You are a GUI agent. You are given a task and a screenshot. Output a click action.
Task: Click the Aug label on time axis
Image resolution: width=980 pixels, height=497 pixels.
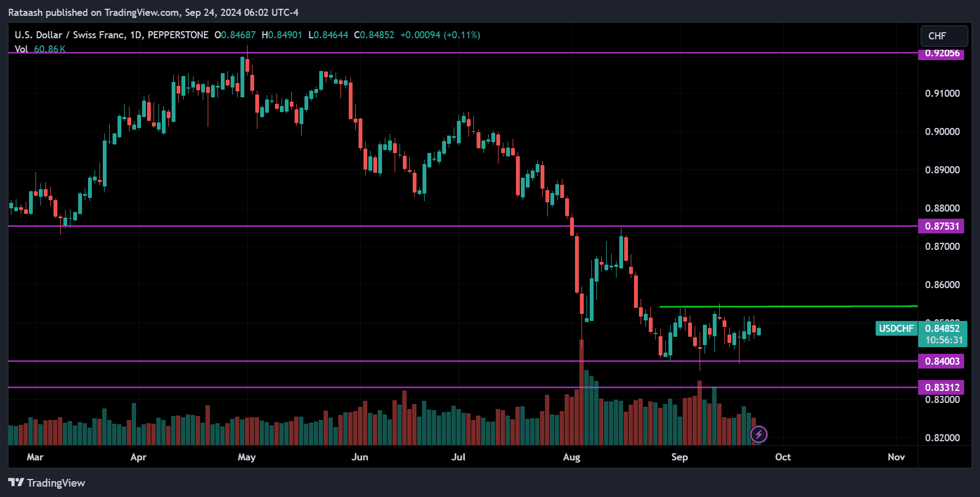[x=572, y=457]
